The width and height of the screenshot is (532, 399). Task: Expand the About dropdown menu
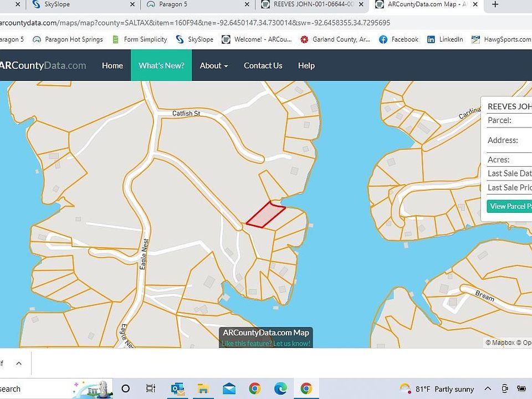[213, 65]
